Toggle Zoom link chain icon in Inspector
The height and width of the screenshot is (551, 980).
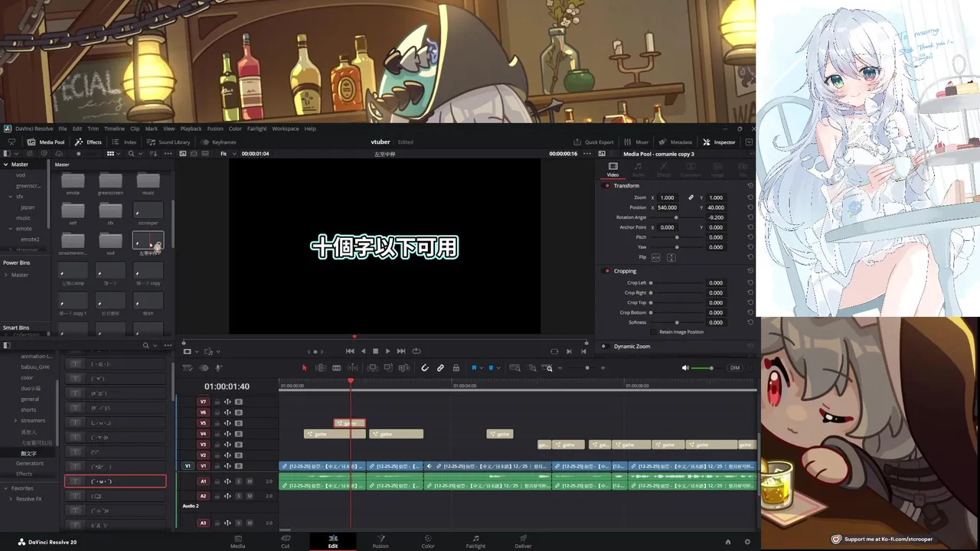(x=691, y=197)
